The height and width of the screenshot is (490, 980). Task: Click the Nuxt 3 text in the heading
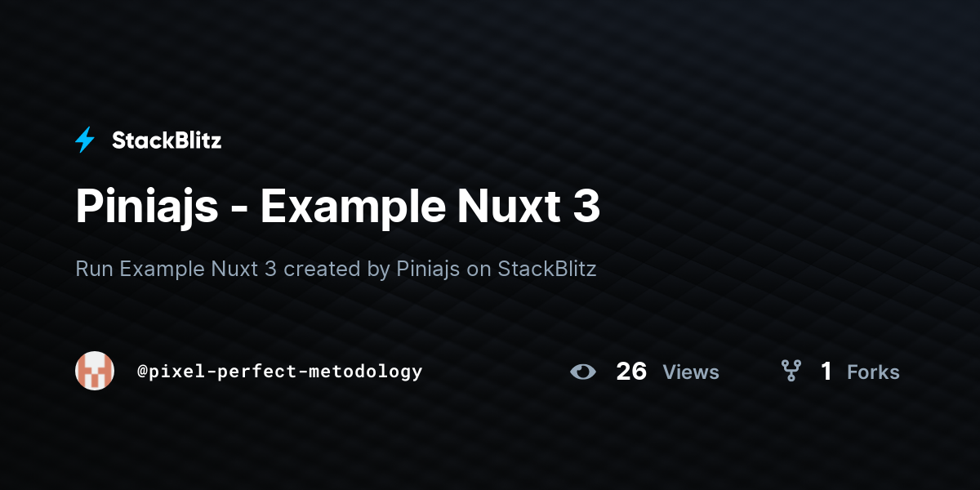[x=528, y=207]
